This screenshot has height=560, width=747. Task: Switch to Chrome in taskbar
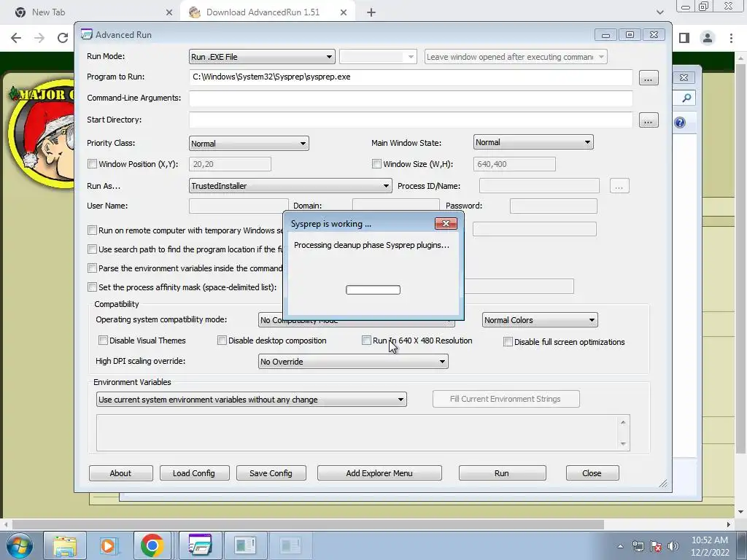[x=152, y=545]
